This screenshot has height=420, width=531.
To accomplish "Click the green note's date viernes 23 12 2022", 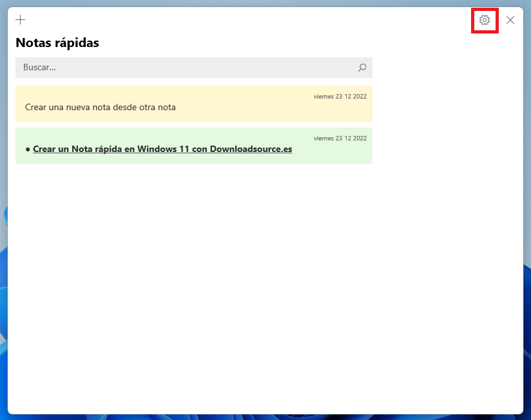I will 340,138.
